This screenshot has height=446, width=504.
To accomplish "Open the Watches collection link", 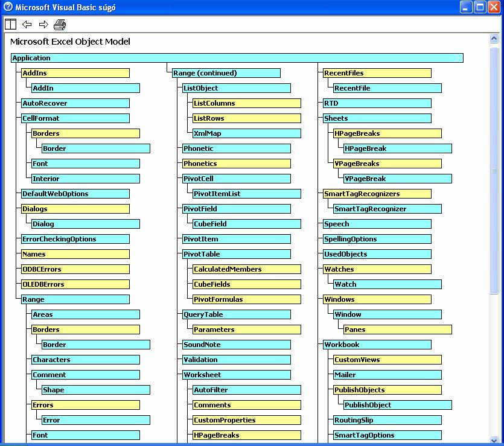I will point(377,269).
